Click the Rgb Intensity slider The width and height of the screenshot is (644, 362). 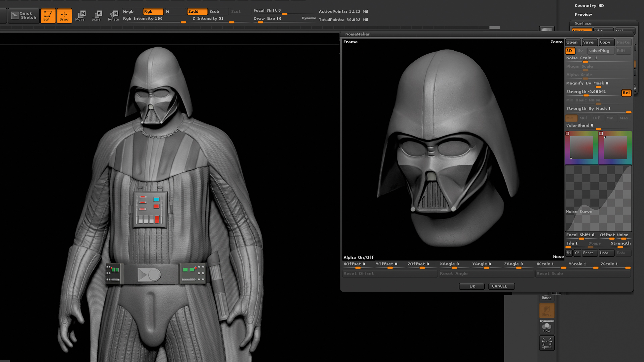(154, 19)
